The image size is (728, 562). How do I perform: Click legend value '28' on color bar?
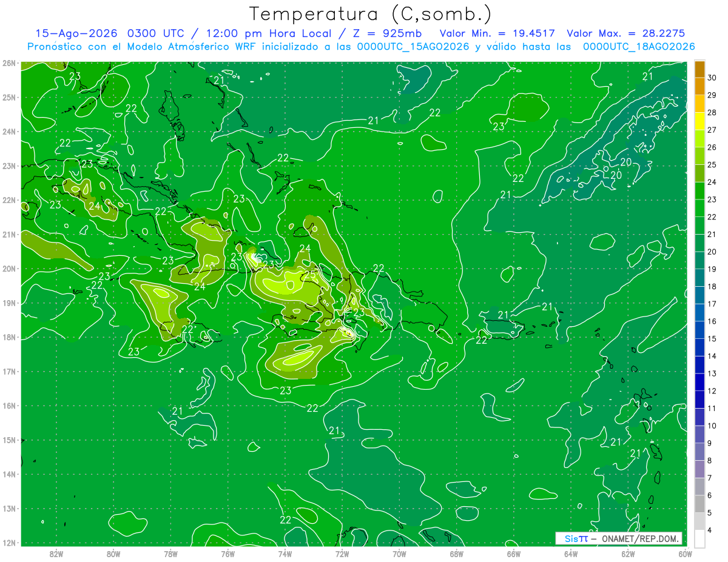tap(712, 112)
